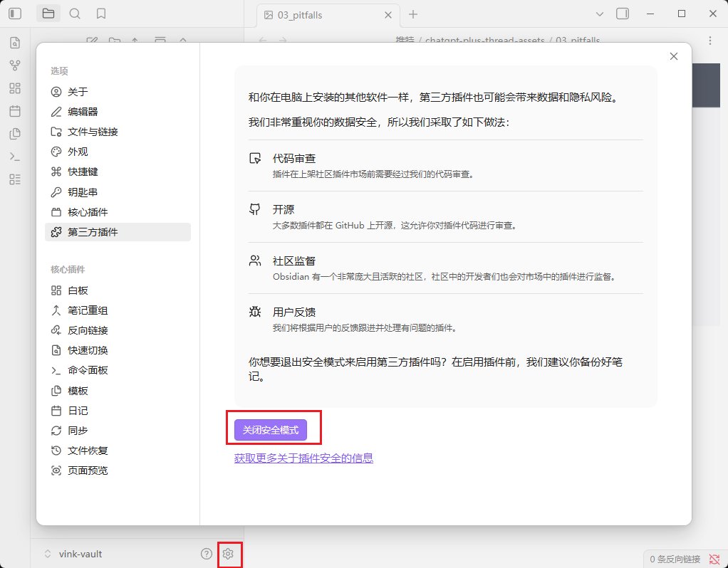Image resolution: width=728 pixels, height=568 pixels.
Task: Open templates icon in left ribbon
Action: tap(15, 134)
